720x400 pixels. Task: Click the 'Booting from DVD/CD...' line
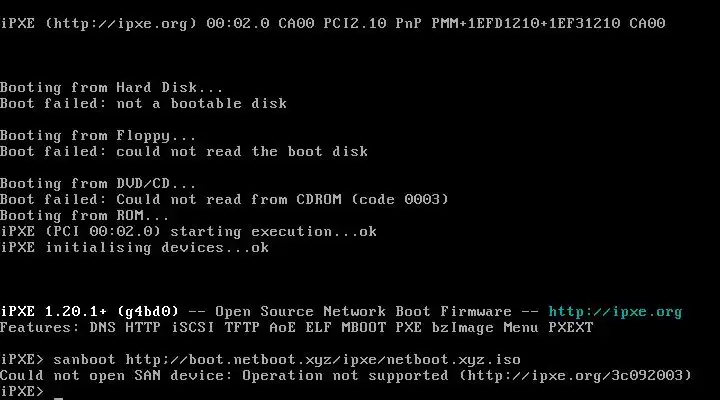(98, 184)
